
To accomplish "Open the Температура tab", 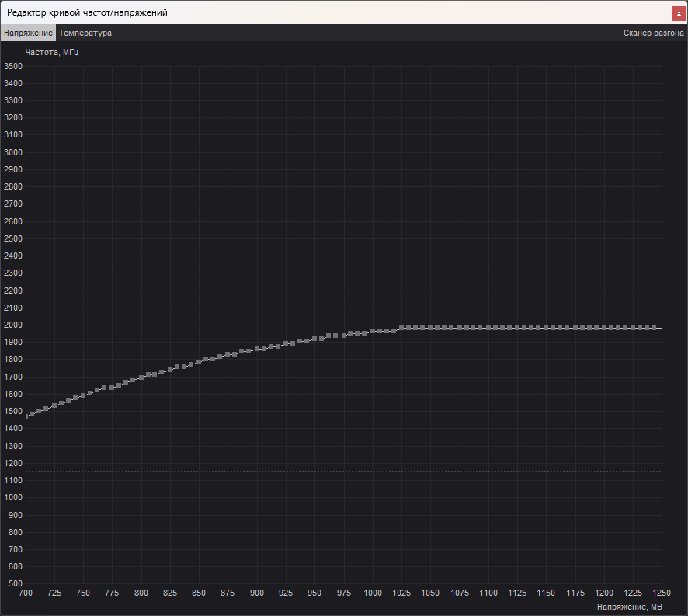I will [x=85, y=33].
